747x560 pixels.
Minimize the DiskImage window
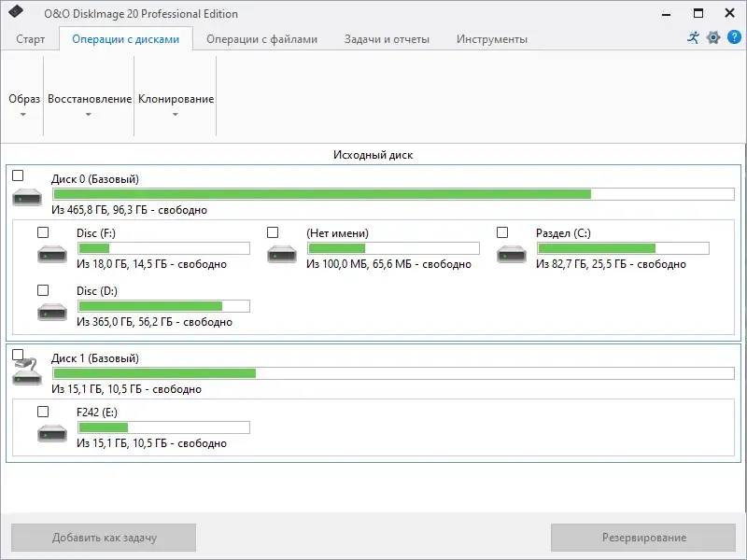667,13
